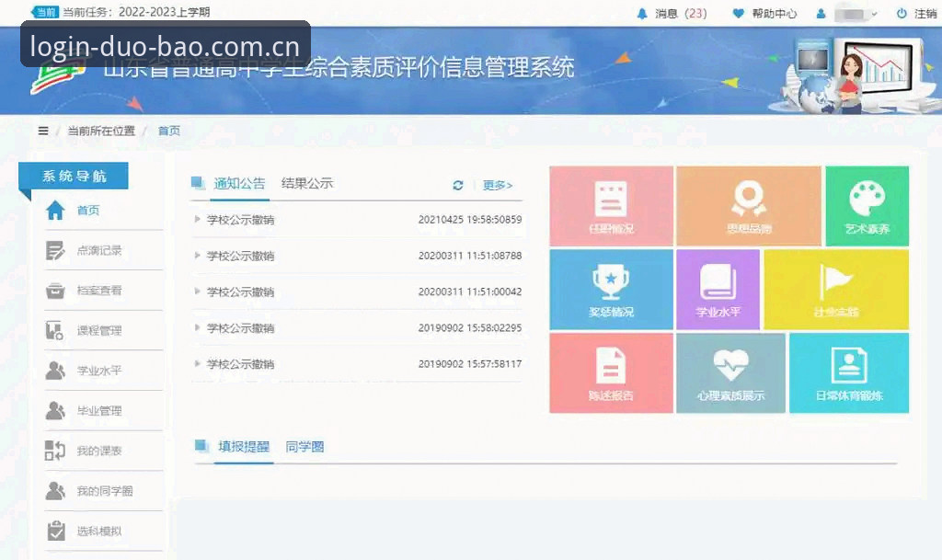Screen dimensions: 942x560
Task: Click the 当前所在位置 label
Action: pyautogui.click(x=101, y=131)
